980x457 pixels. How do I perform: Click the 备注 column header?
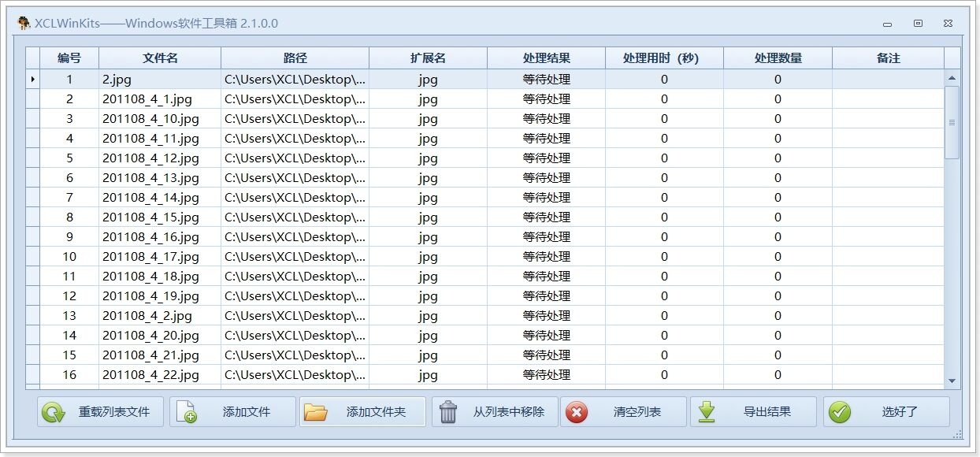coord(888,58)
